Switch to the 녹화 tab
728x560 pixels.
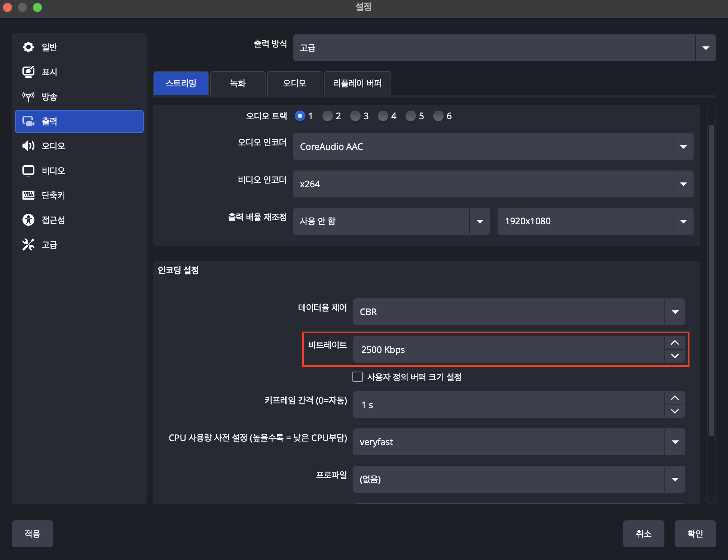[x=237, y=83]
